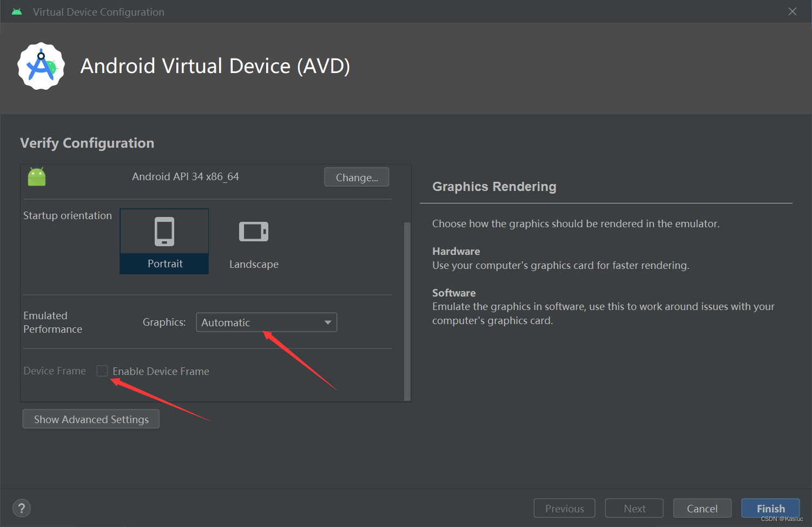
Task: Click the Enable Device Frame label
Action: pyautogui.click(x=161, y=371)
